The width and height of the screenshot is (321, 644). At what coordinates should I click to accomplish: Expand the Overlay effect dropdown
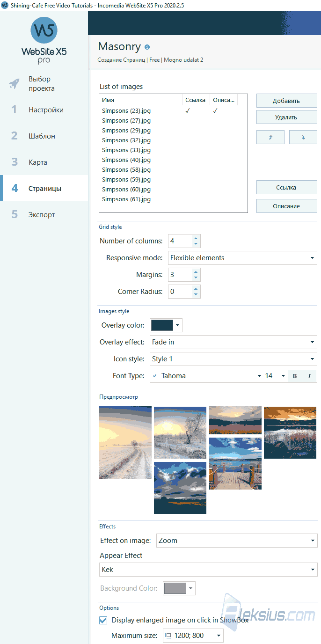(233, 342)
